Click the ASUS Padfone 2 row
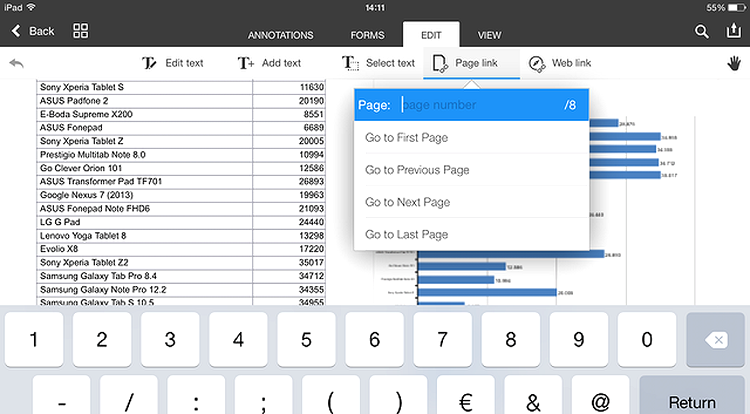Image resolution: width=750 pixels, height=414 pixels. [x=181, y=100]
